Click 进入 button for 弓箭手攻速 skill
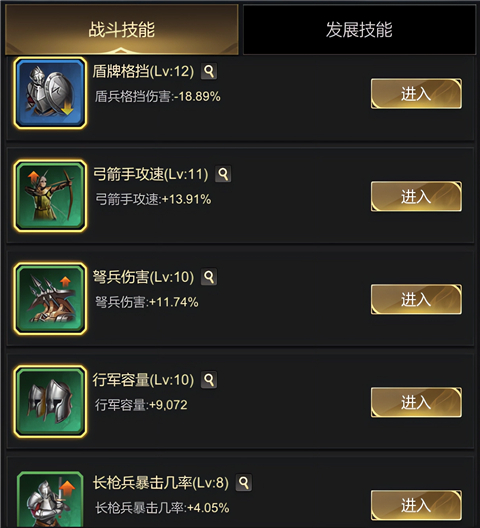This screenshot has height=528, width=480. (416, 196)
